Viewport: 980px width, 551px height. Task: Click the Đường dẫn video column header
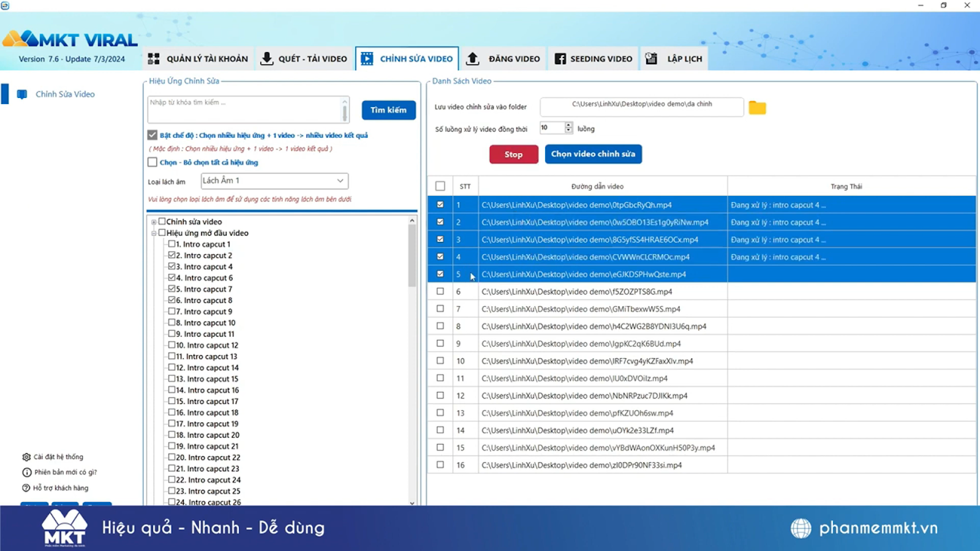point(603,186)
